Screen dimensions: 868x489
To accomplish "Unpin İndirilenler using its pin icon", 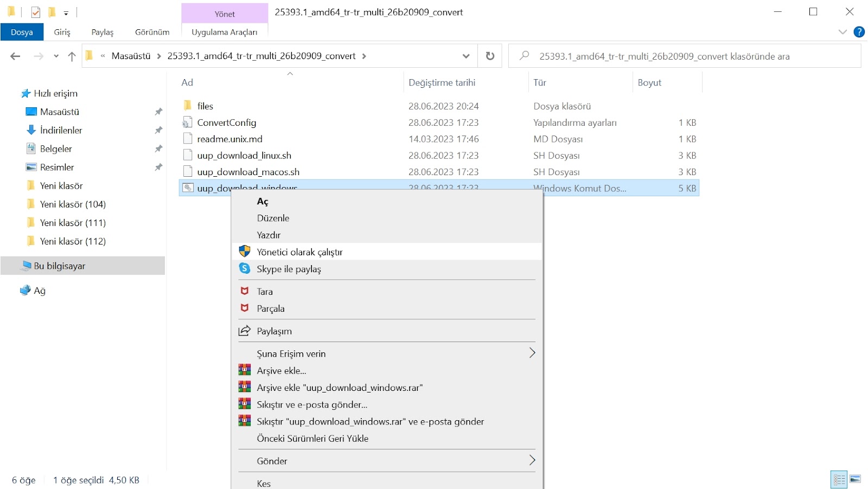I will (158, 130).
